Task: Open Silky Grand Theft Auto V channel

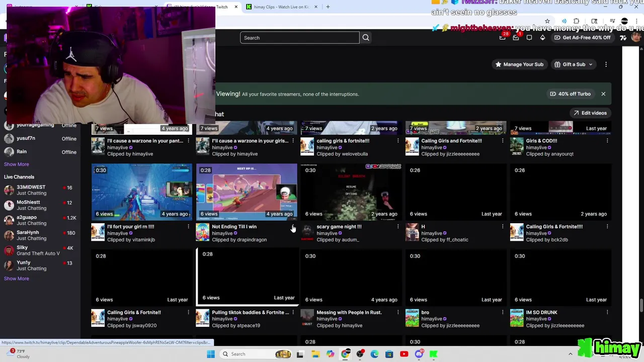Action: 39,250
